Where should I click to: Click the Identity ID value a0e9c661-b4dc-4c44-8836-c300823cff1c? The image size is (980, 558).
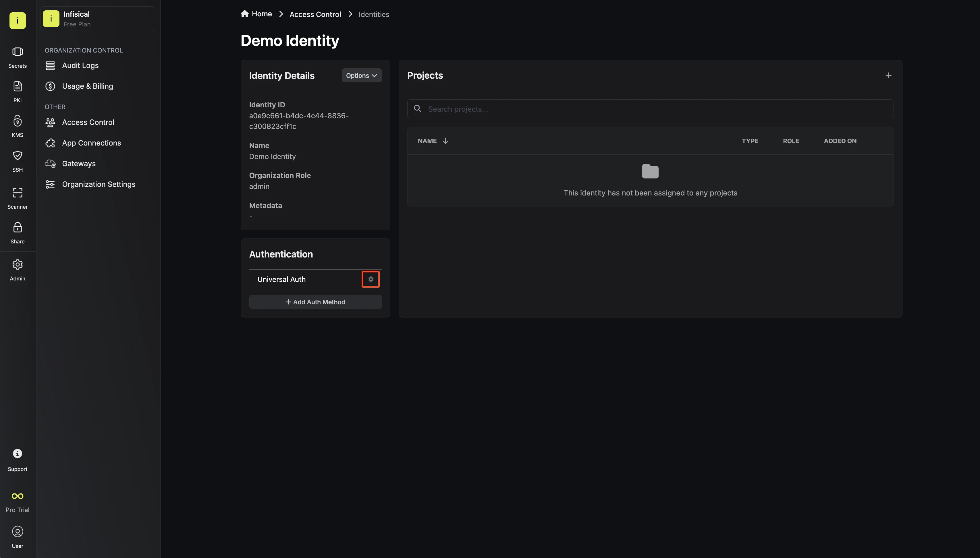pos(299,121)
